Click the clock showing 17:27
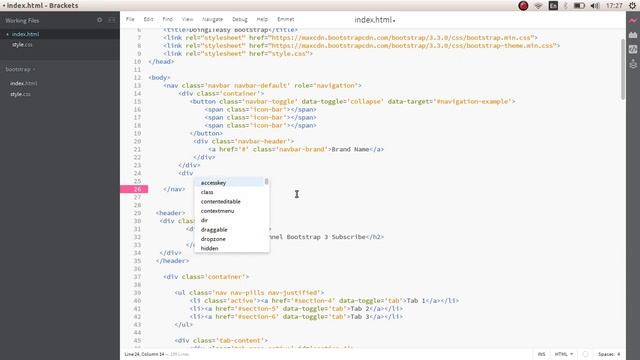Viewport: 640px width, 360px height. [614, 6]
